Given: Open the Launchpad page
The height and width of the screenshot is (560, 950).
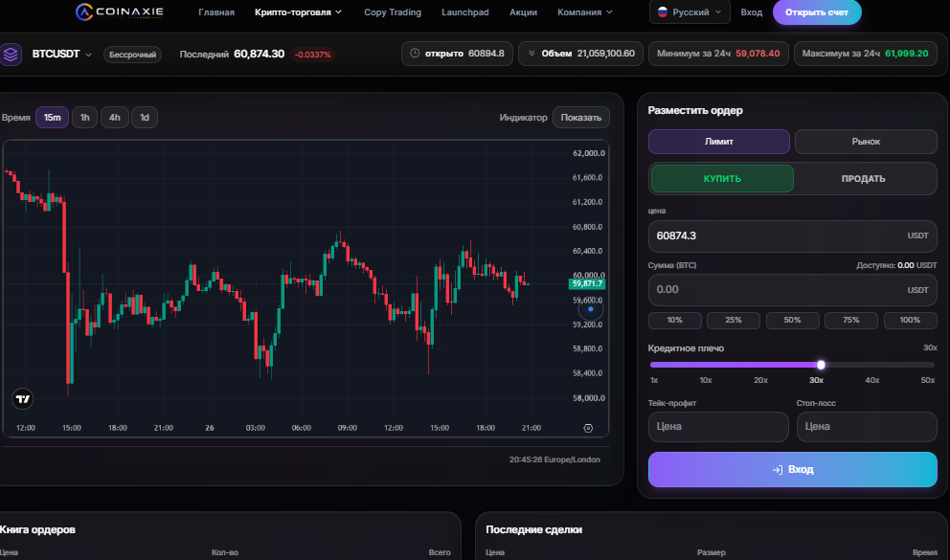Looking at the screenshot, I should 465,12.
